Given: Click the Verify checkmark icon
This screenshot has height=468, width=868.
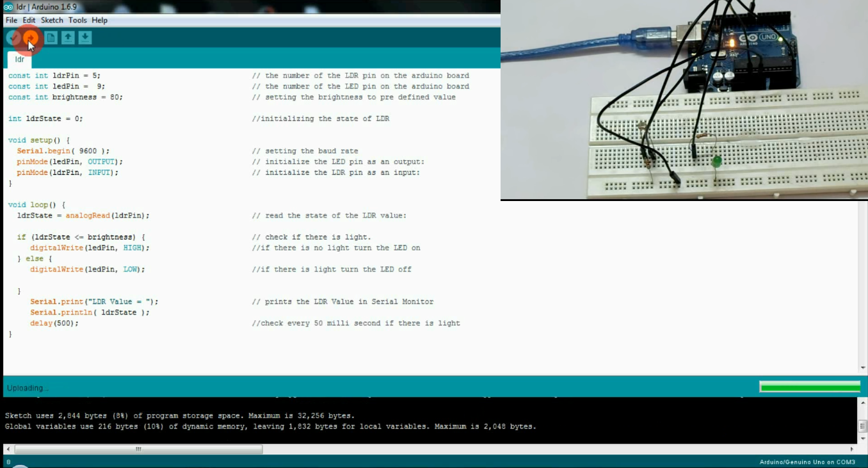Looking at the screenshot, I should (13, 37).
